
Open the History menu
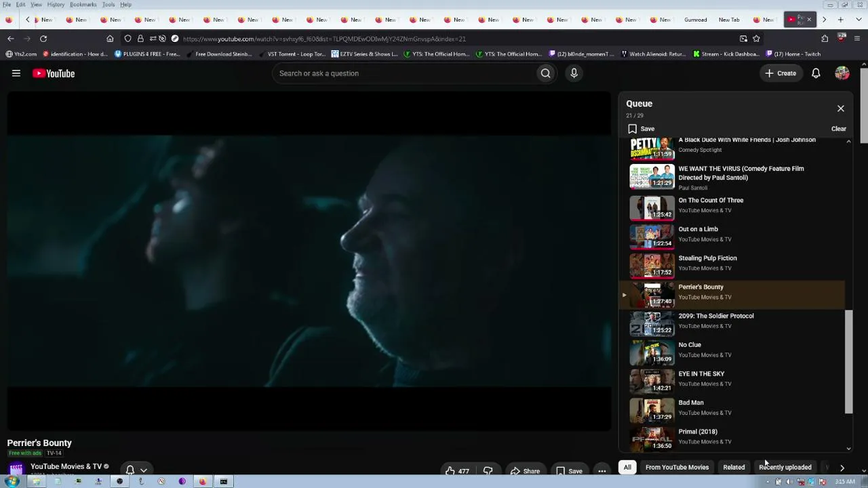coord(56,5)
